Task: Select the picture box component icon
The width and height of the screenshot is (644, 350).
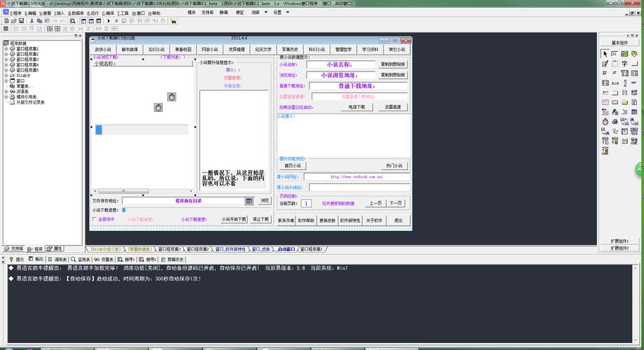Action: [x=624, y=54]
